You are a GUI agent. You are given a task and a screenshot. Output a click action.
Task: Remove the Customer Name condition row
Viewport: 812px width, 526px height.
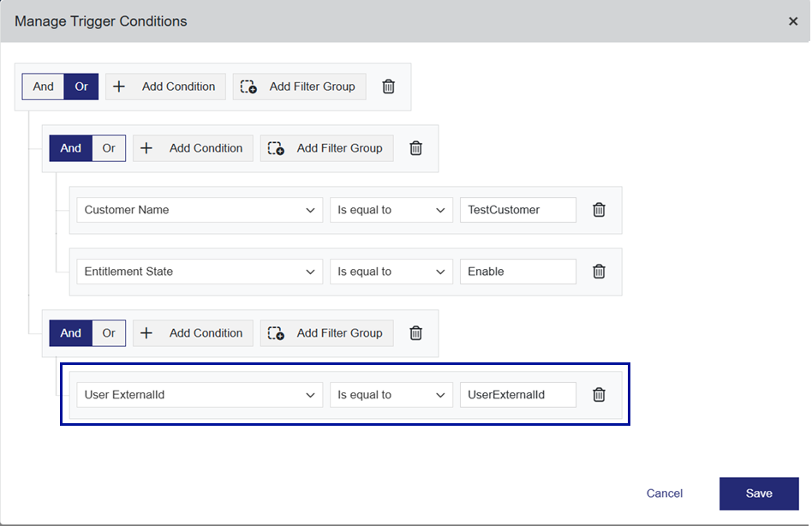coord(599,210)
